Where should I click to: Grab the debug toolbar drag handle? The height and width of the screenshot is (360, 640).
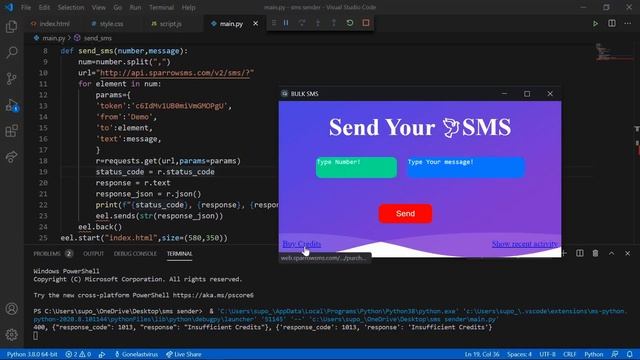click(x=274, y=23)
